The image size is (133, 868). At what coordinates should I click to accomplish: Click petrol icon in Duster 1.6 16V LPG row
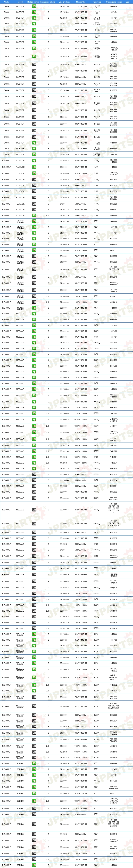pyautogui.click(x=34, y=6)
